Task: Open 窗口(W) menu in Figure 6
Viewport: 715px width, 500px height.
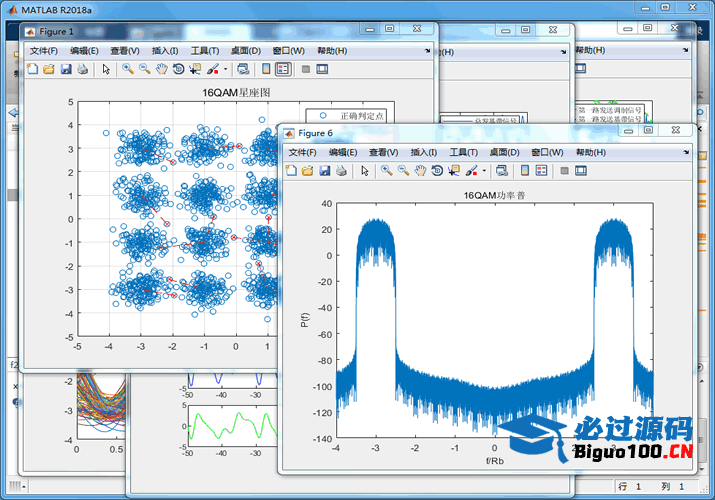Action: click(x=548, y=152)
